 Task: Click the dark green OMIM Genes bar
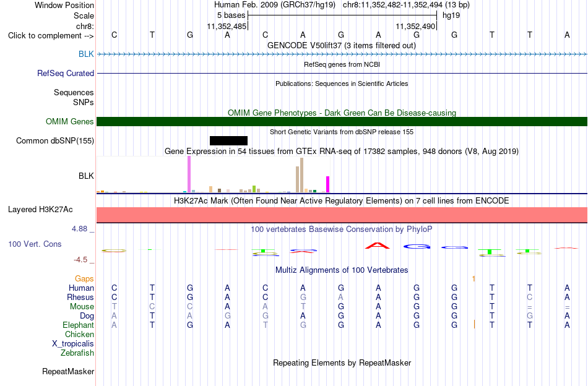click(x=342, y=121)
